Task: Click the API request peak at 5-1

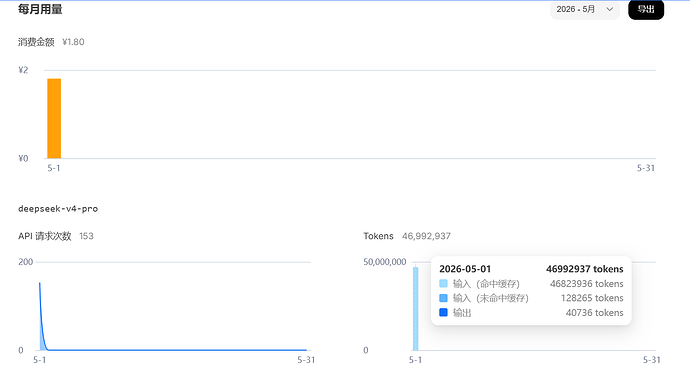Action: click(x=40, y=284)
